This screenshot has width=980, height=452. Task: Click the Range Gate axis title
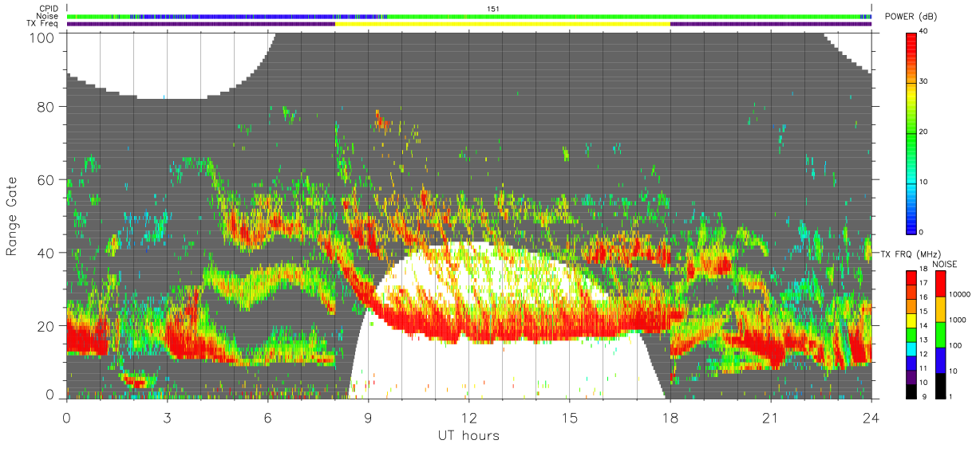click(12, 217)
